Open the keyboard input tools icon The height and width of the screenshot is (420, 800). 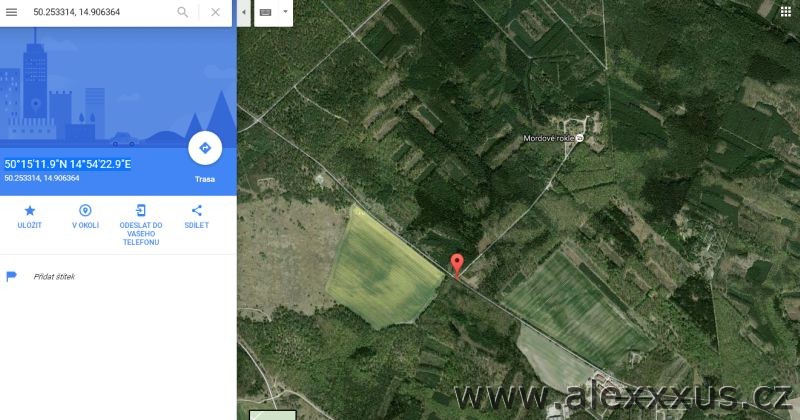click(x=265, y=12)
